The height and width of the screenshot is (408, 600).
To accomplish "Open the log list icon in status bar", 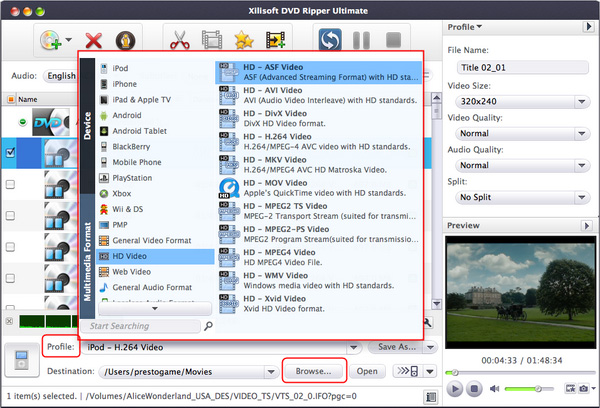I will pos(431,397).
